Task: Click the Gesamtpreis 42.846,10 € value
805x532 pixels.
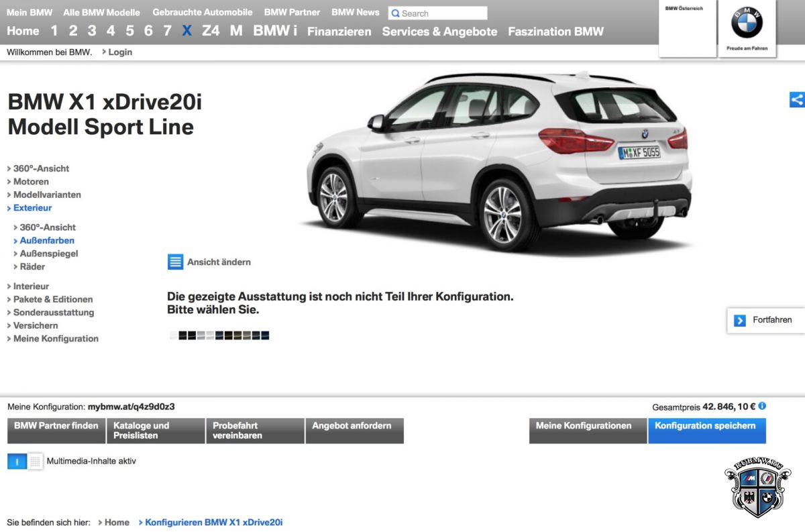Action: coord(729,407)
